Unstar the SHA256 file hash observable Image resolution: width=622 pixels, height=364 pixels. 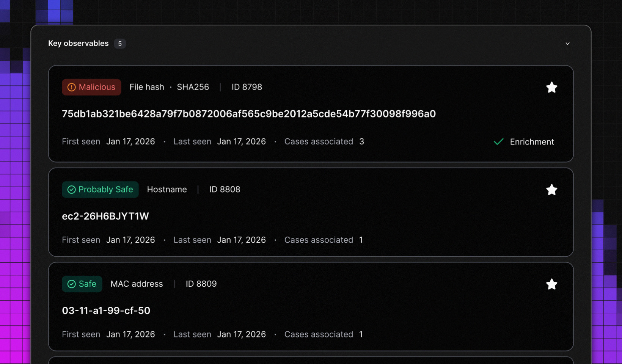(551, 88)
